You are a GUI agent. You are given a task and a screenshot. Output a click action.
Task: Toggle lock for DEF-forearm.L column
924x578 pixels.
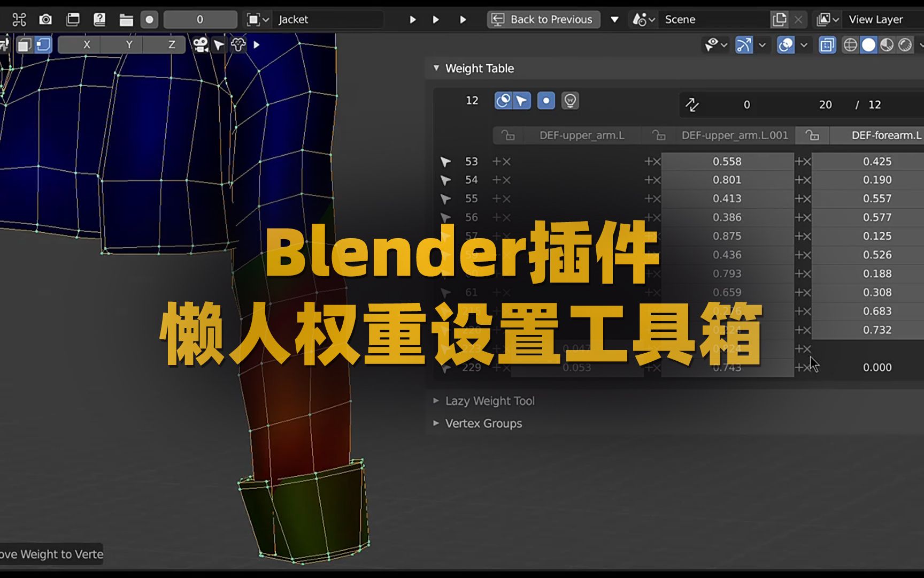pos(812,135)
